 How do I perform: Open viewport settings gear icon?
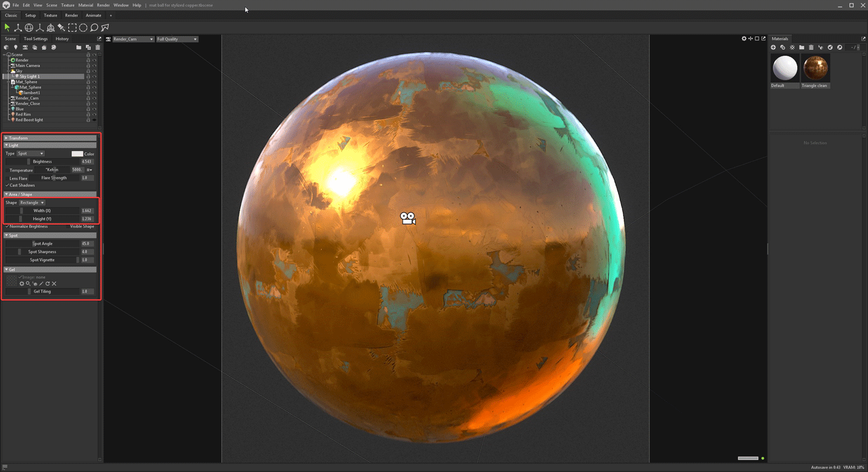pyautogui.click(x=744, y=39)
